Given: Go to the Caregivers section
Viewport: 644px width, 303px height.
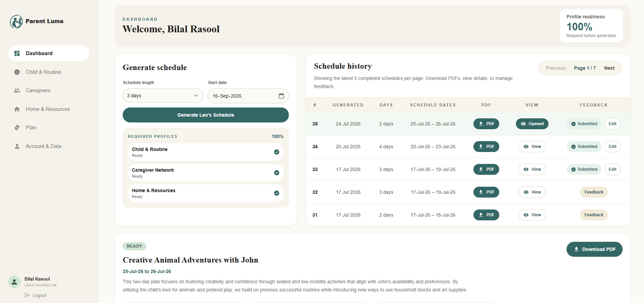Looking at the screenshot, I should point(49,90).
